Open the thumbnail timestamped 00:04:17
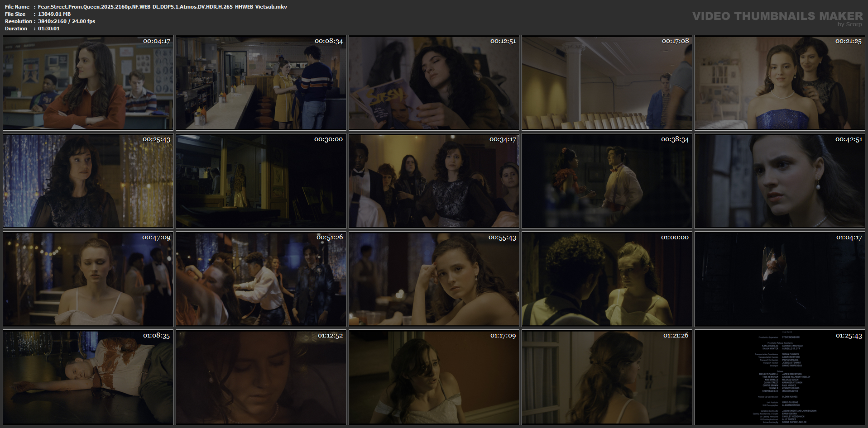Screen dimensions: 868x428 tap(88, 83)
